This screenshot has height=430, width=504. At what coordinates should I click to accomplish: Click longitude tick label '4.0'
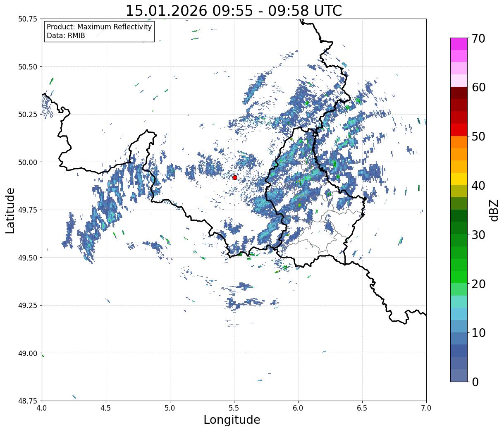click(42, 408)
